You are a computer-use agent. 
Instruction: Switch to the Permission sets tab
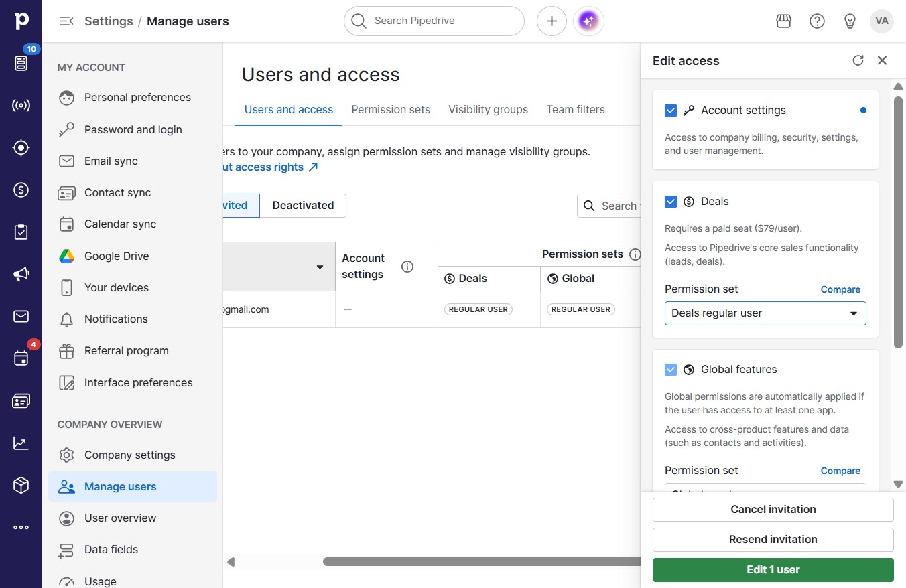click(x=391, y=110)
